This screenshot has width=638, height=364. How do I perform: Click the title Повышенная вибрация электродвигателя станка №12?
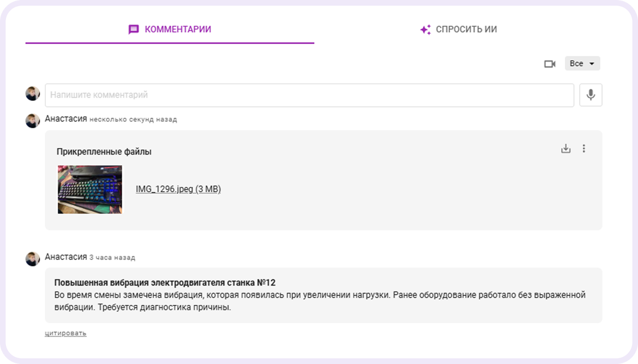click(165, 283)
